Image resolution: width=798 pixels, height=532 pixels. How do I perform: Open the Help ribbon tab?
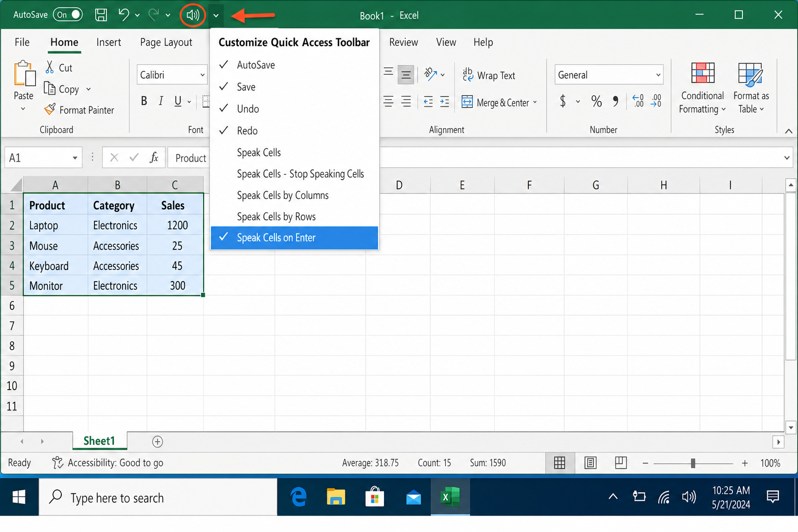tap(483, 42)
